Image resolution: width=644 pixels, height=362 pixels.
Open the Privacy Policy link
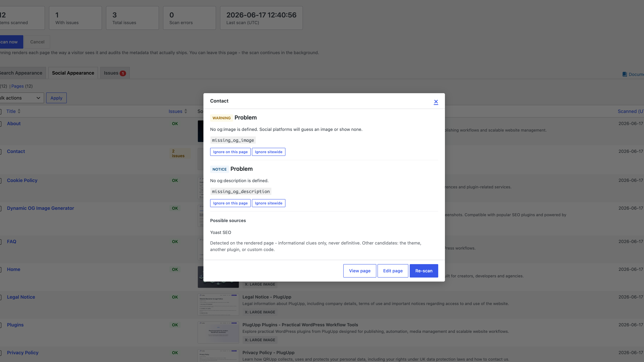(x=23, y=352)
